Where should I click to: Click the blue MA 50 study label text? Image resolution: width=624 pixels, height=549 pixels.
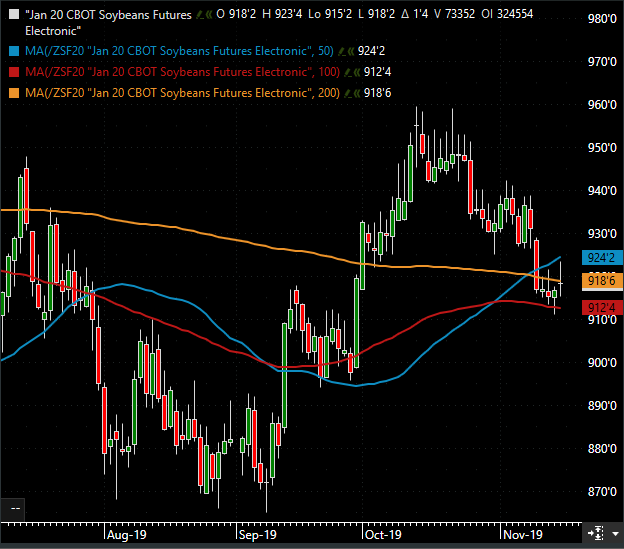pos(179,51)
